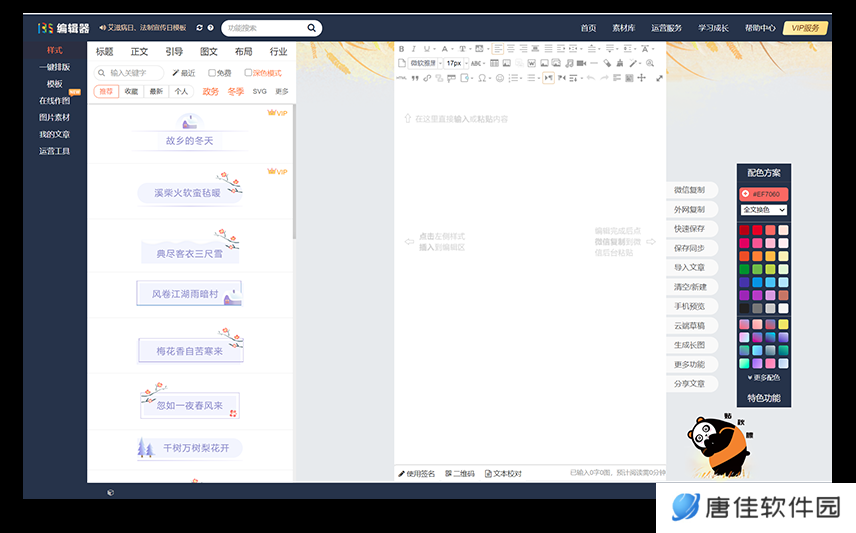The image size is (856, 533).
Task: Insert a special character with the Omega icon
Action: point(482,78)
